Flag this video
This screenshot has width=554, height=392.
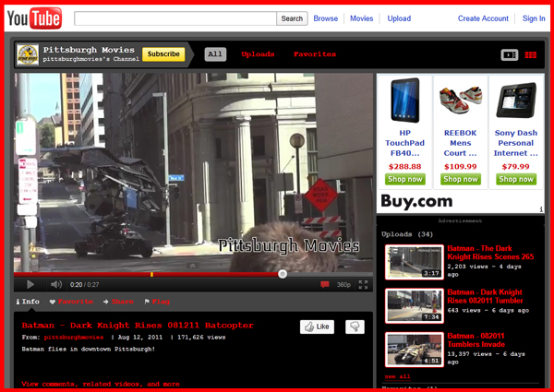tap(157, 302)
